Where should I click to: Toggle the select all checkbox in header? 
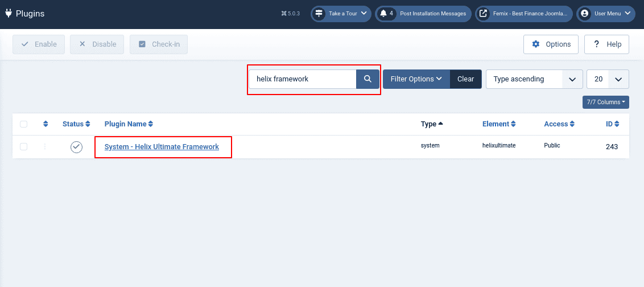click(x=23, y=124)
